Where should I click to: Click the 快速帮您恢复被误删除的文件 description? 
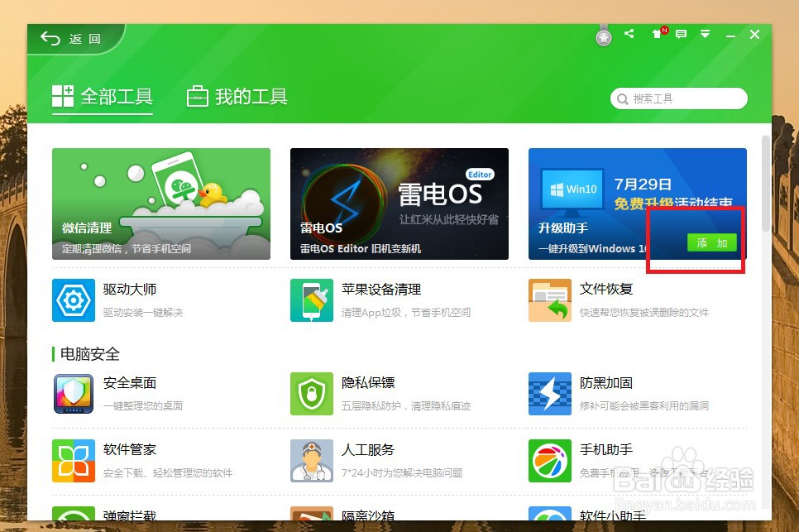point(644,313)
